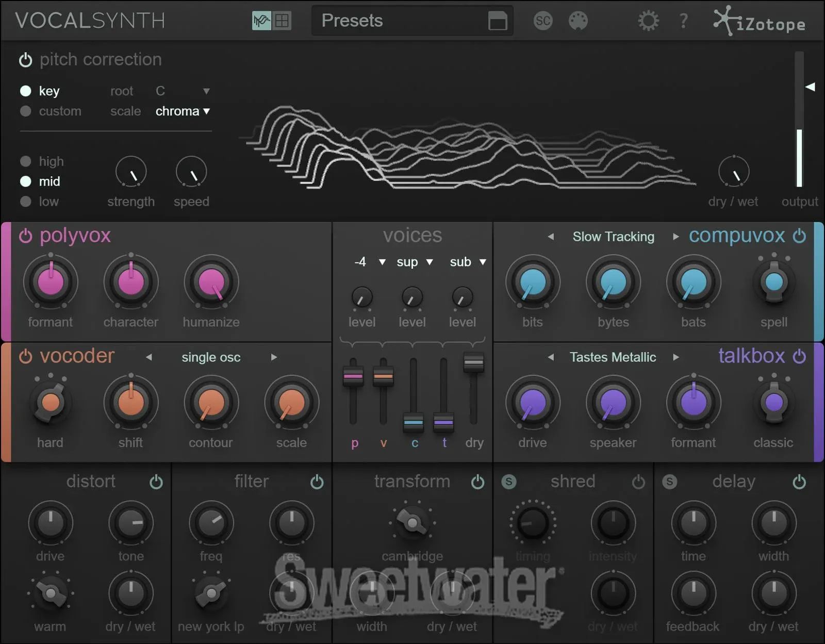825x644 pixels.
Task: Open the Presets selector
Action: pos(412,21)
